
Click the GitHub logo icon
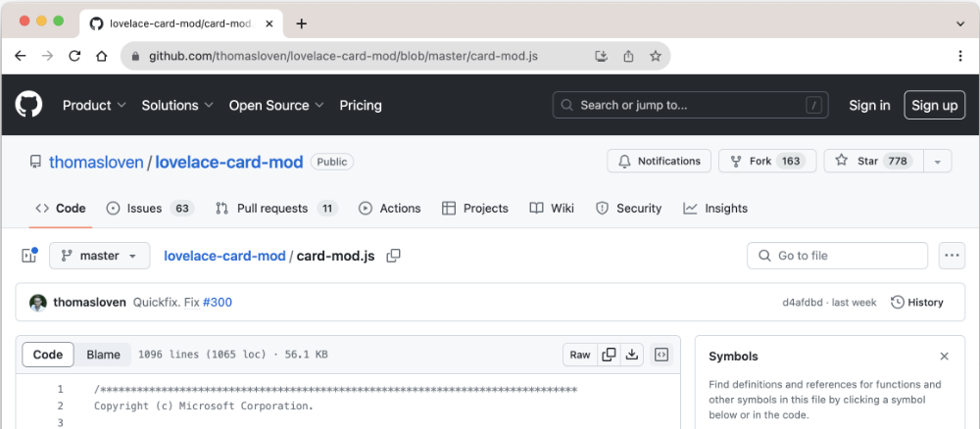28,104
